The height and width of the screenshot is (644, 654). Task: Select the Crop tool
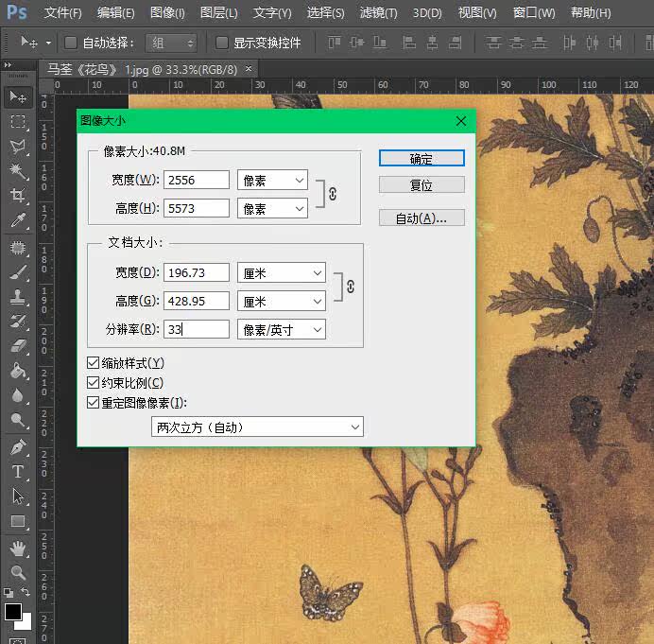[x=18, y=195]
